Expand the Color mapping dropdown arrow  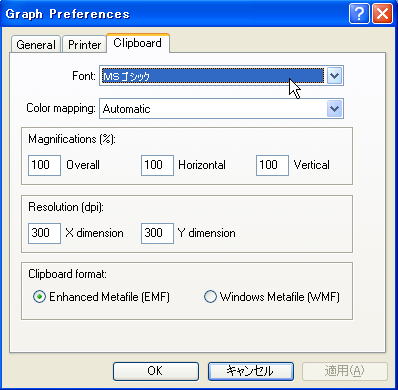(334, 109)
